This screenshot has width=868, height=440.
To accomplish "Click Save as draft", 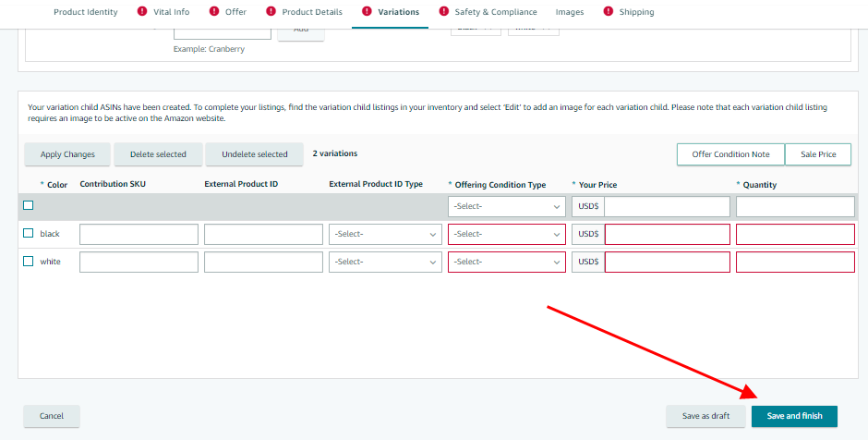I will click(x=705, y=416).
